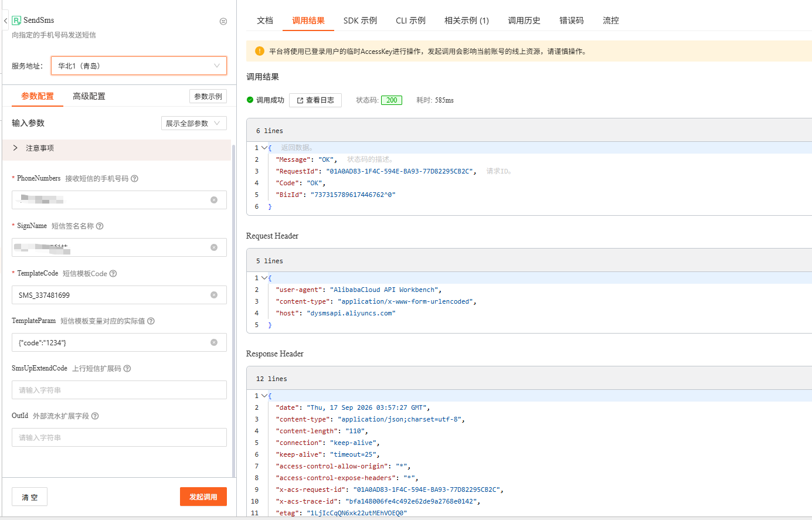Viewport: 812px width, 520px height.
Task: Switch to the 文档 tab
Action: pyautogui.click(x=265, y=21)
